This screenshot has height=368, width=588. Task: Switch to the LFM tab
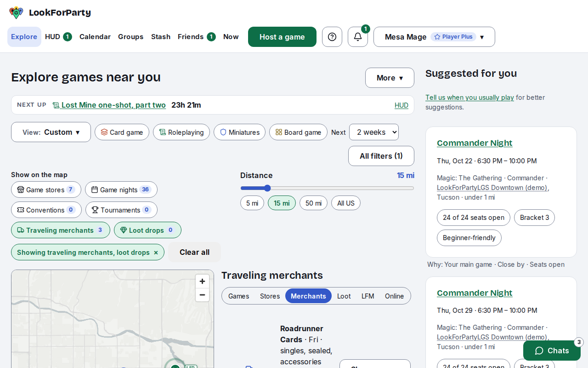point(368,296)
